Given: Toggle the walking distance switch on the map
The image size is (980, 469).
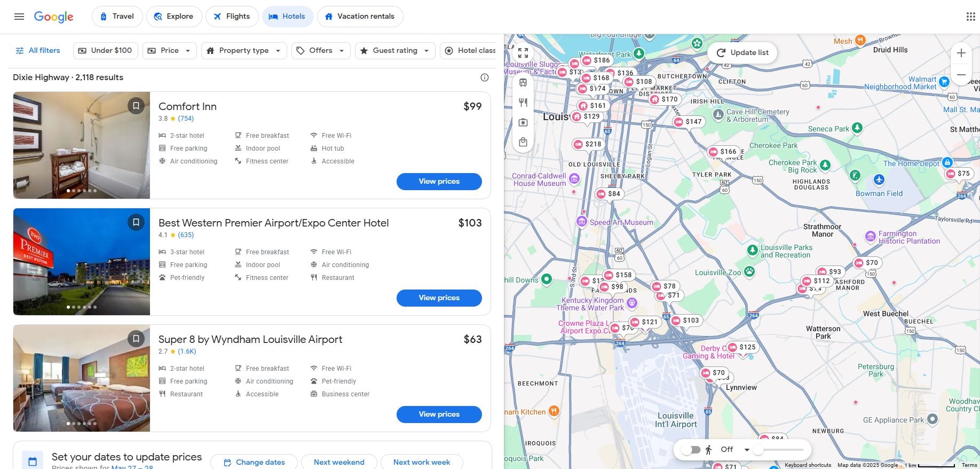Looking at the screenshot, I should tap(691, 450).
